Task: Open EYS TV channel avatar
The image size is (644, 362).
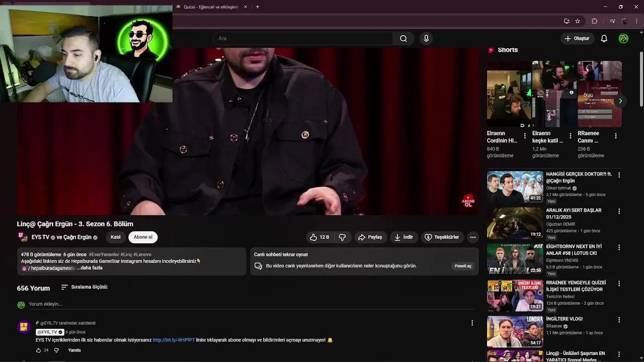Action: pyautogui.click(x=23, y=237)
